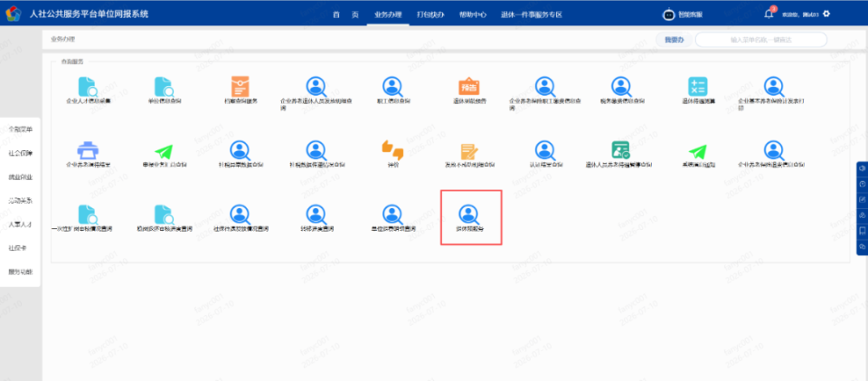This screenshot has height=381, width=868.
Task: Open 企业养老退休人员发放明细查询 icon
Action: (316, 86)
